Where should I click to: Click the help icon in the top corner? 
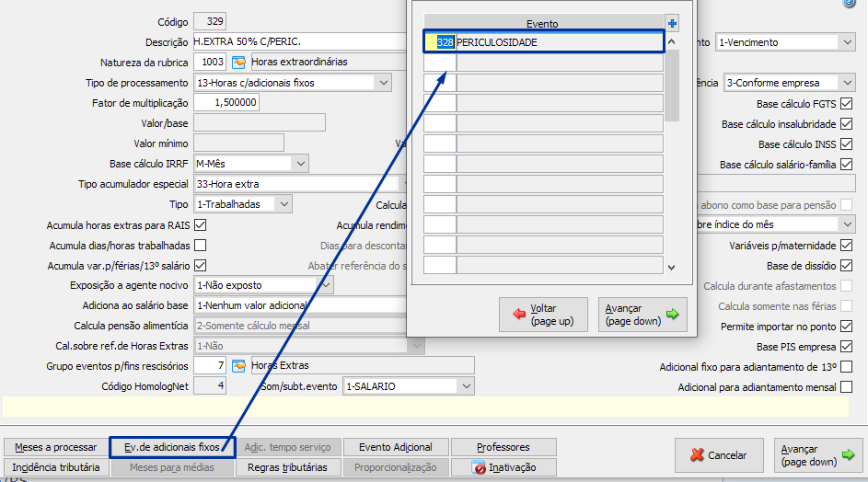[850, 3]
